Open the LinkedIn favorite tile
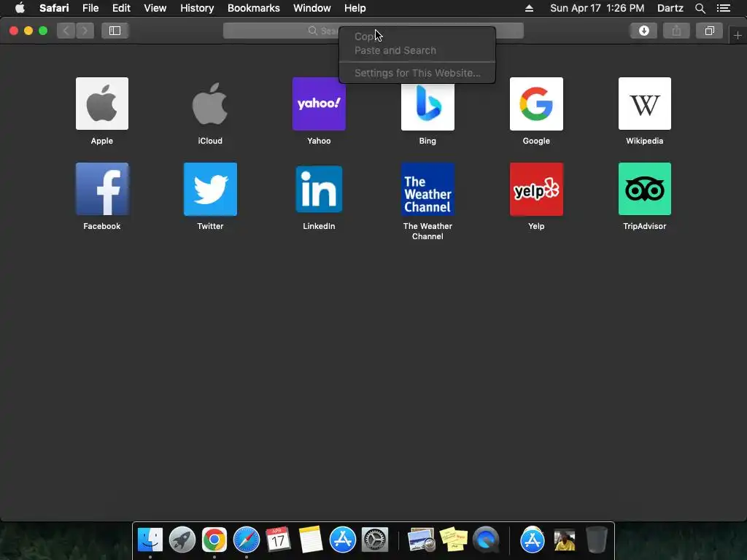This screenshot has height=560, width=747. coord(319,189)
